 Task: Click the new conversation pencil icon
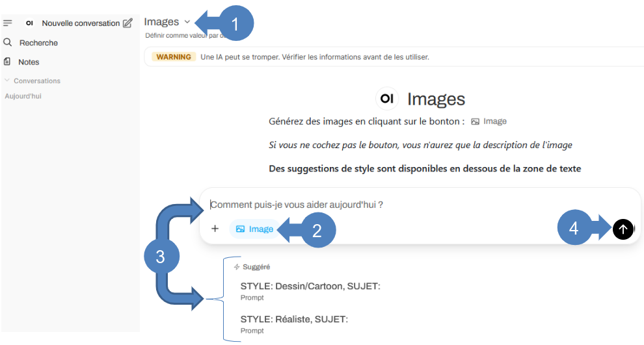click(127, 23)
